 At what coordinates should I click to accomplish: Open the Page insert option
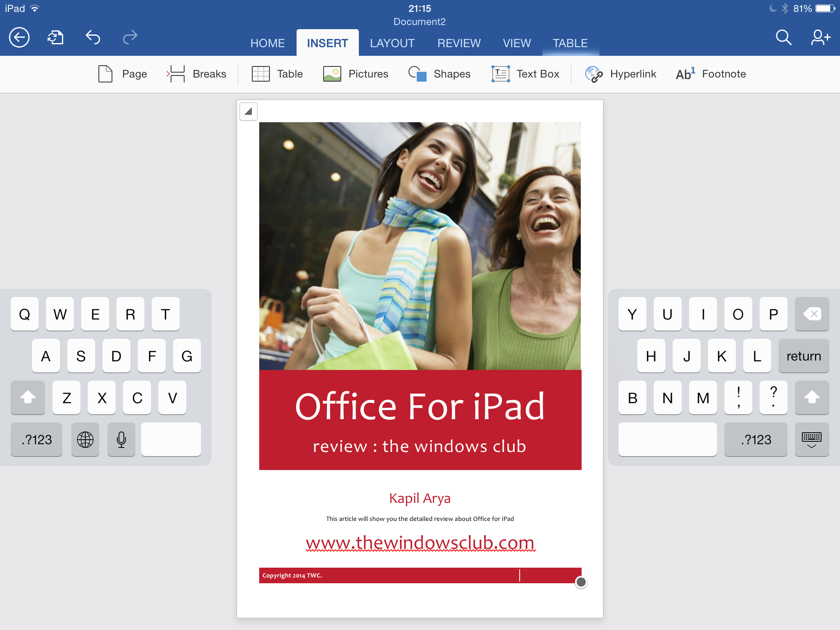tap(122, 74)
